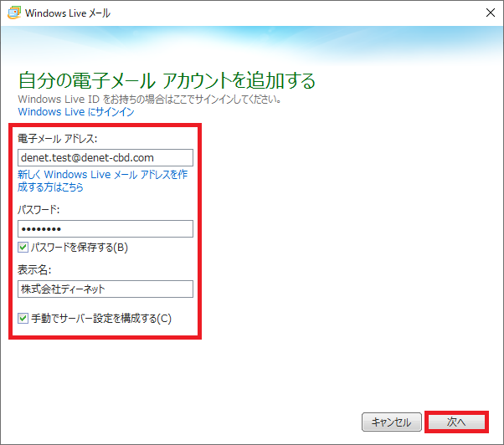The image size is (504, 445).
Task: Click into the パスワード field
Action: click(105, 229)
